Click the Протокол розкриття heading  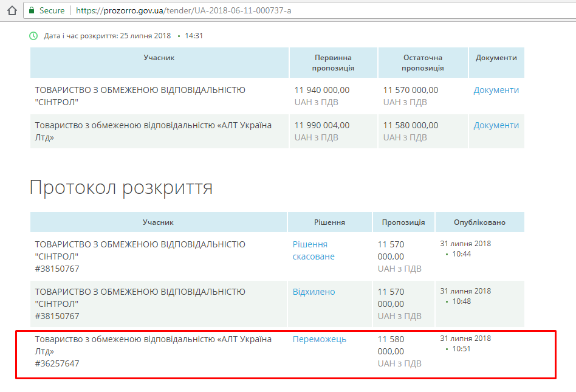[x=121, y=187]
